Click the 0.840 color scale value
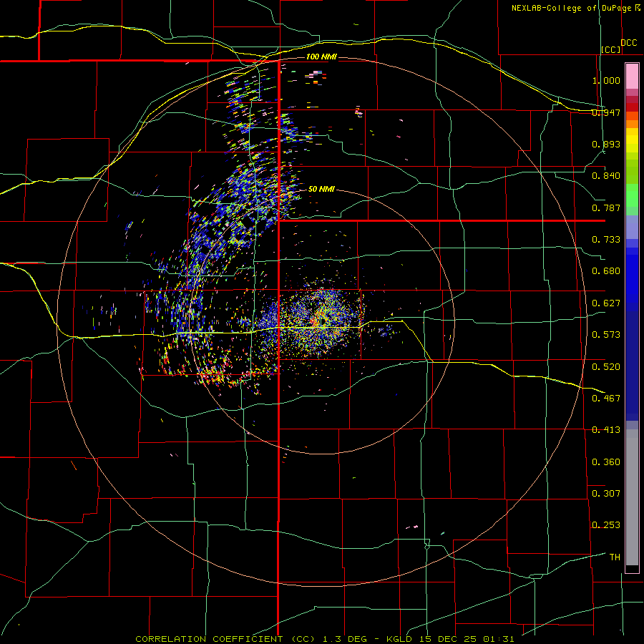Screen dimensions: 644x644 click(x=606, y=176)
